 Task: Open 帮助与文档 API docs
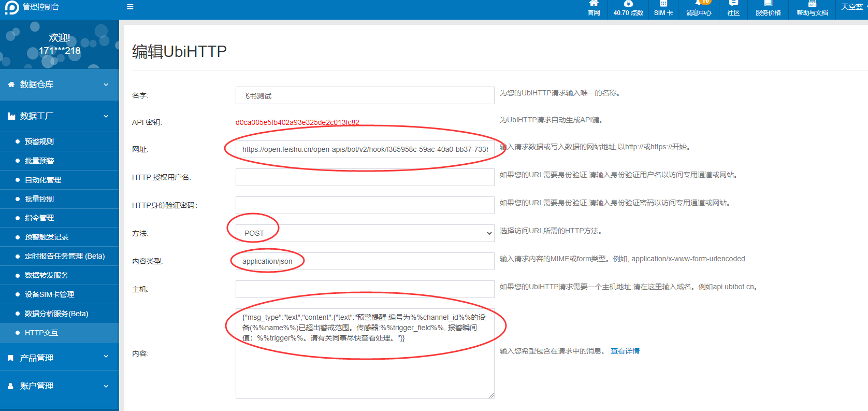[812, 9]
